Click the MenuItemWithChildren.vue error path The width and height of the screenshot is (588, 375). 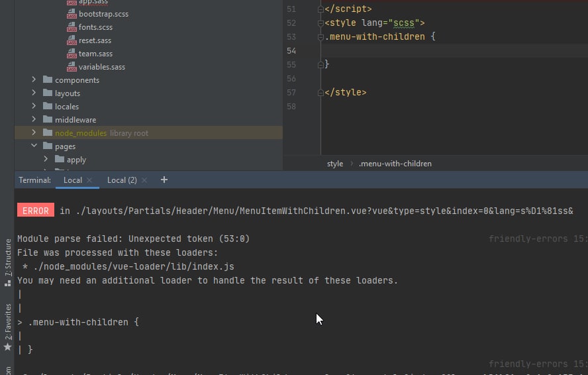coord(324,211)
